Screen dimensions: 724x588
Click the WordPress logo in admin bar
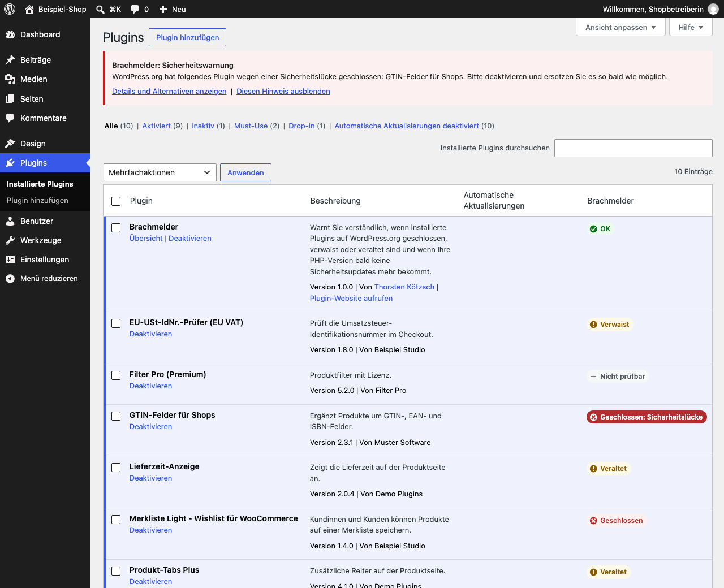tap(10, 9)
